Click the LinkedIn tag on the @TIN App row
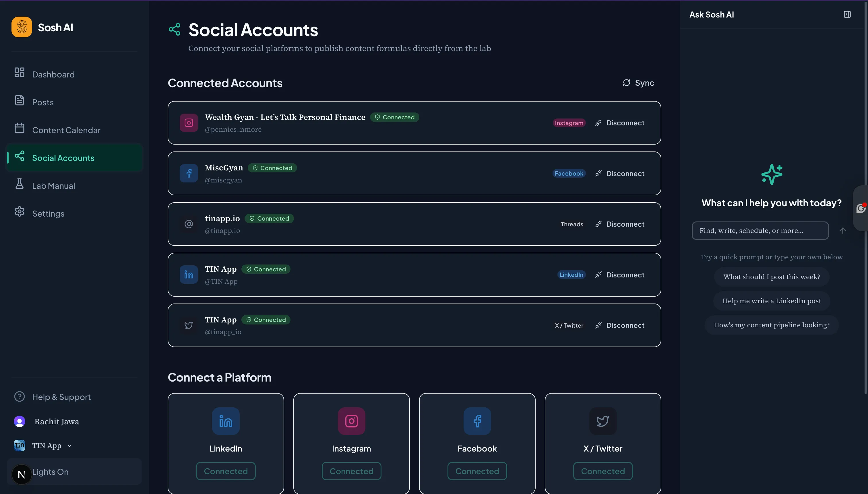868x494 pixels. pyautogui.click(x=571, y=275)
